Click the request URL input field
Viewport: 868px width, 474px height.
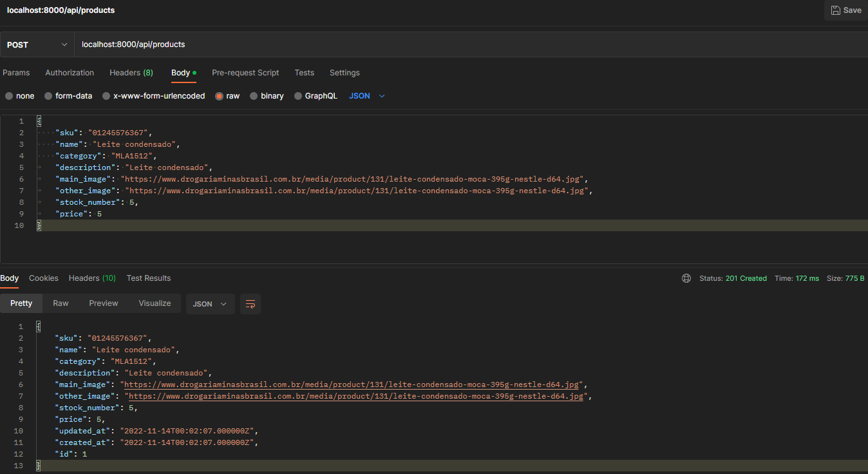coord(258,44)
